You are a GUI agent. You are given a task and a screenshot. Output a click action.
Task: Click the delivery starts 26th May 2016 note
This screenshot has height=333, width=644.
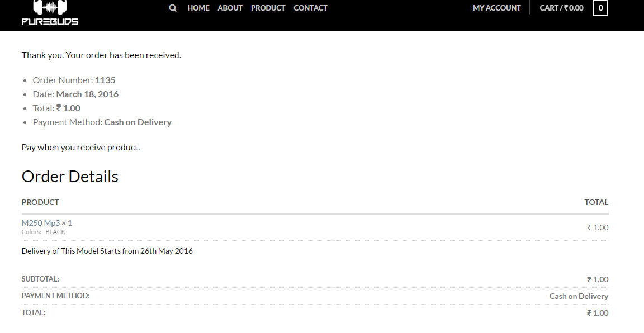(107, 251)
